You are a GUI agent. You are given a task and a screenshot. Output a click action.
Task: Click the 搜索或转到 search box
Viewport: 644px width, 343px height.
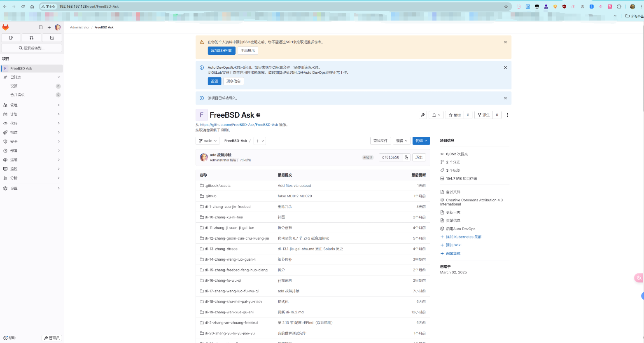[32, 48]
